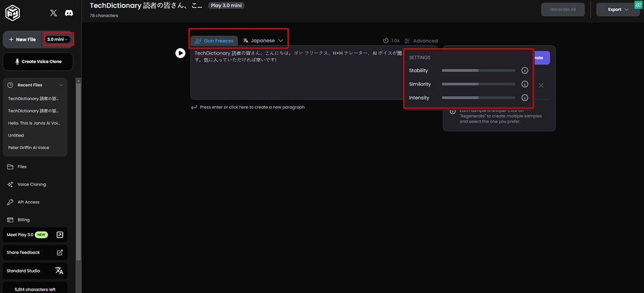Open Voice Cloning in sidebar
The width and height of the screenshot is (644, 293).
(32, 185)
